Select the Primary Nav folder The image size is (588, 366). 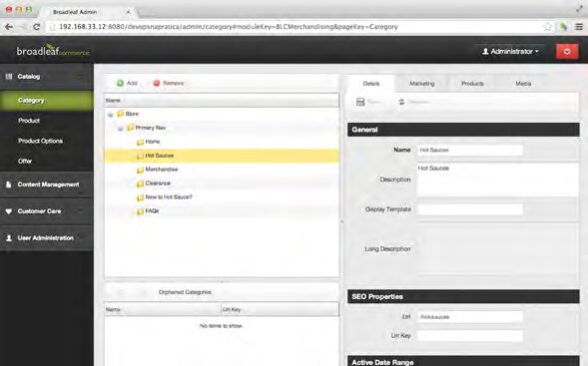tap(146, 128)
